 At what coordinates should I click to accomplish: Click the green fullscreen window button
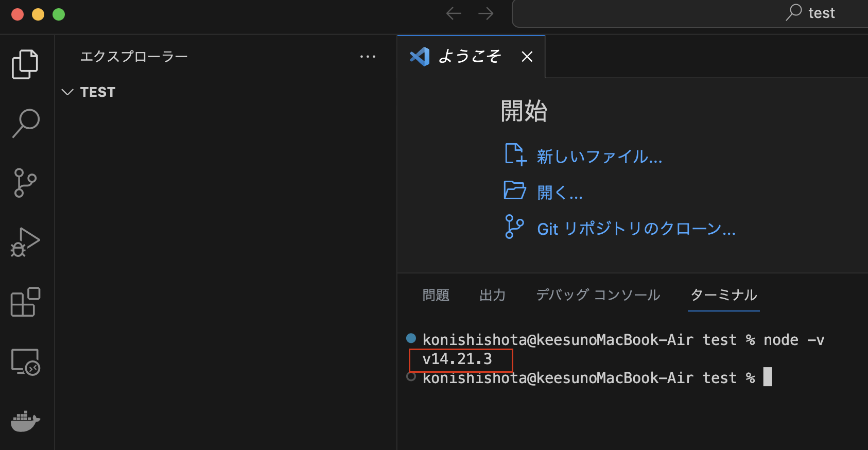click(x=59, y=14)
